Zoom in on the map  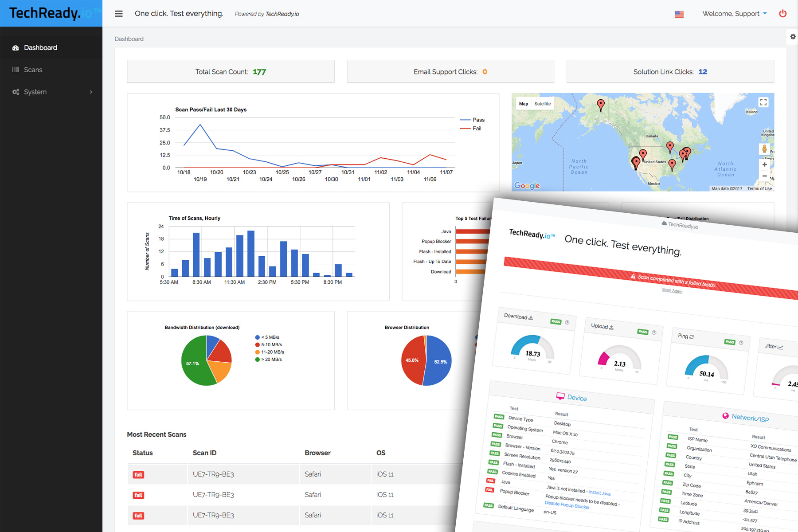pyautogui.click(x=764, y=164)
